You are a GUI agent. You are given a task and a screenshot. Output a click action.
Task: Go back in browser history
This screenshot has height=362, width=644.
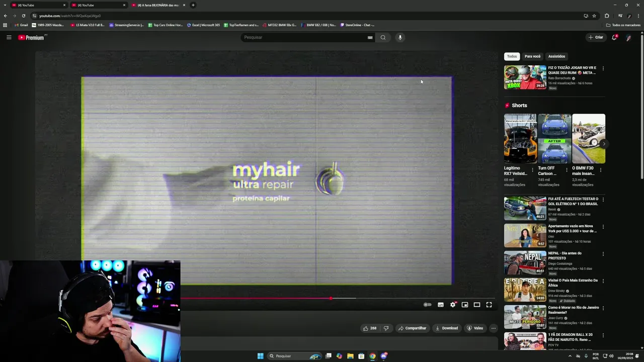click(6, 16)
